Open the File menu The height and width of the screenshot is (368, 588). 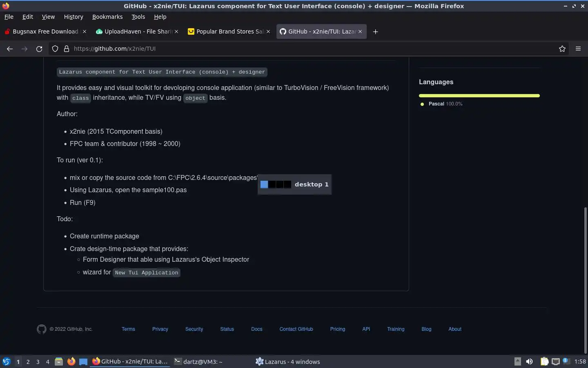(x=9, y=17)
